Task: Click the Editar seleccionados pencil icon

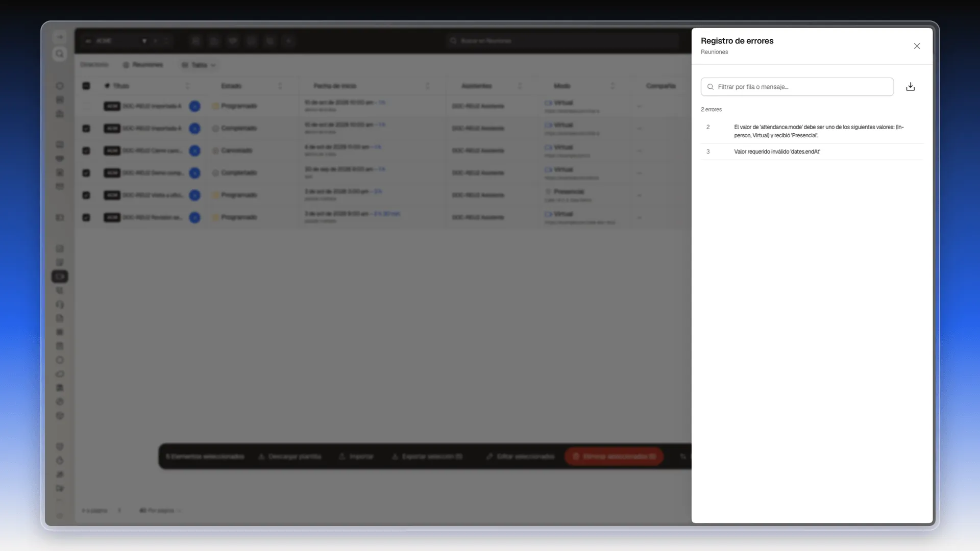Action: (489, 456)
